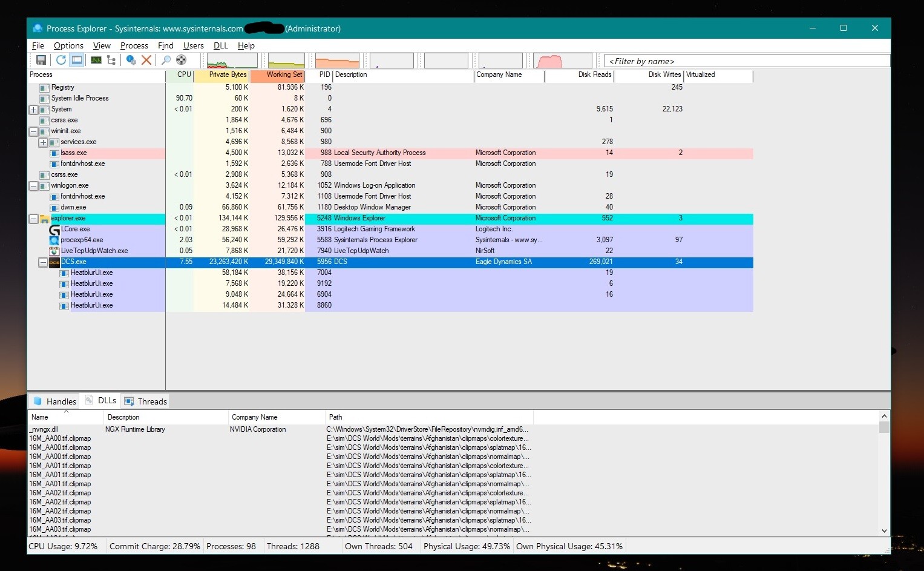
Task: Open the File menu
Action: point(38,45)
